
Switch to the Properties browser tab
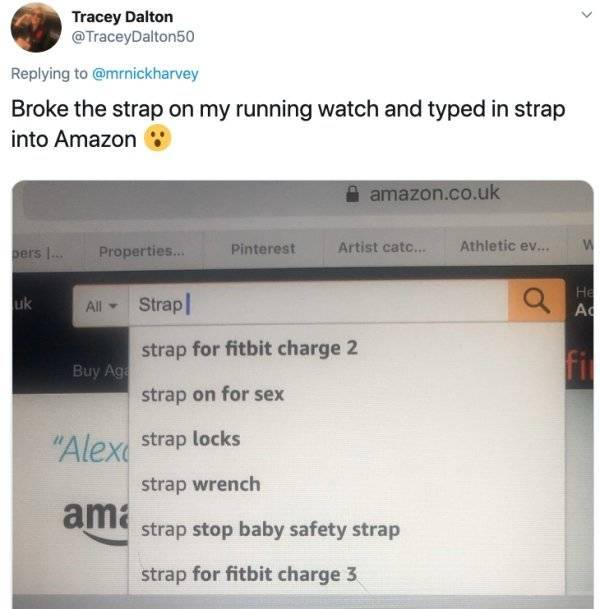click(x=141, y=251)
